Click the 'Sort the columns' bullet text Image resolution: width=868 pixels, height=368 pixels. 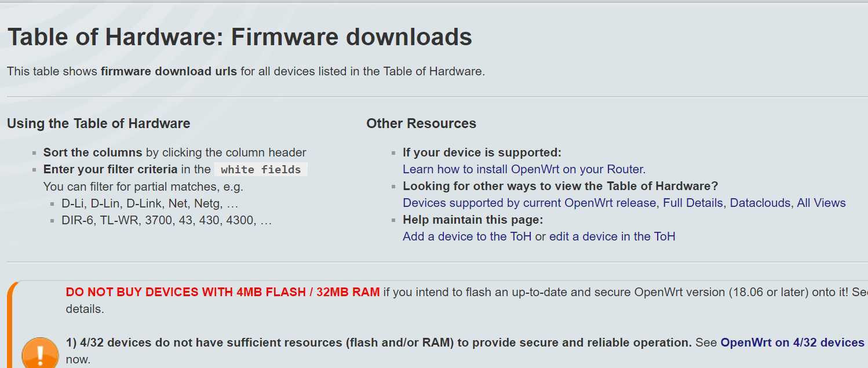tap(93, 152)
